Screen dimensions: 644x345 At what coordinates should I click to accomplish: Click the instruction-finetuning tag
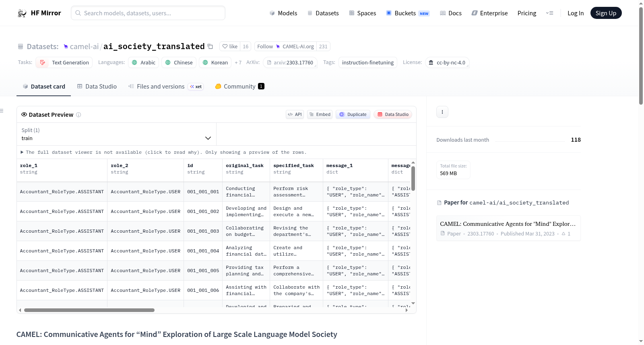[368, 62]
